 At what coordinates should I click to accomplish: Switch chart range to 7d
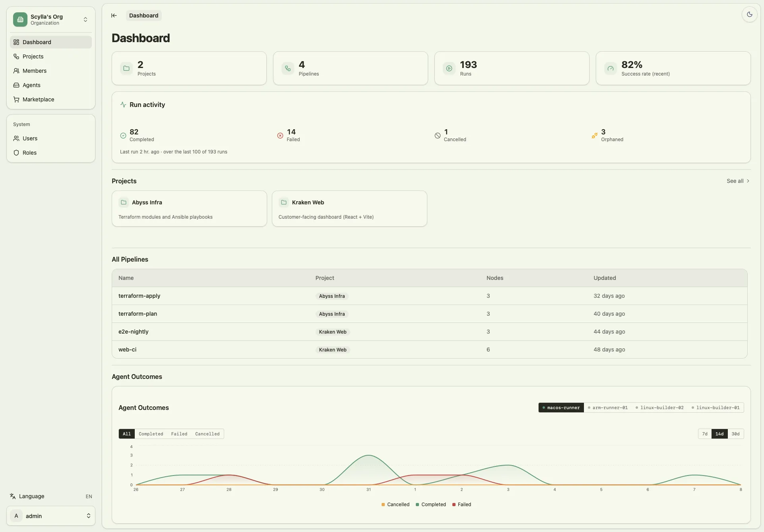click(705, 434)
